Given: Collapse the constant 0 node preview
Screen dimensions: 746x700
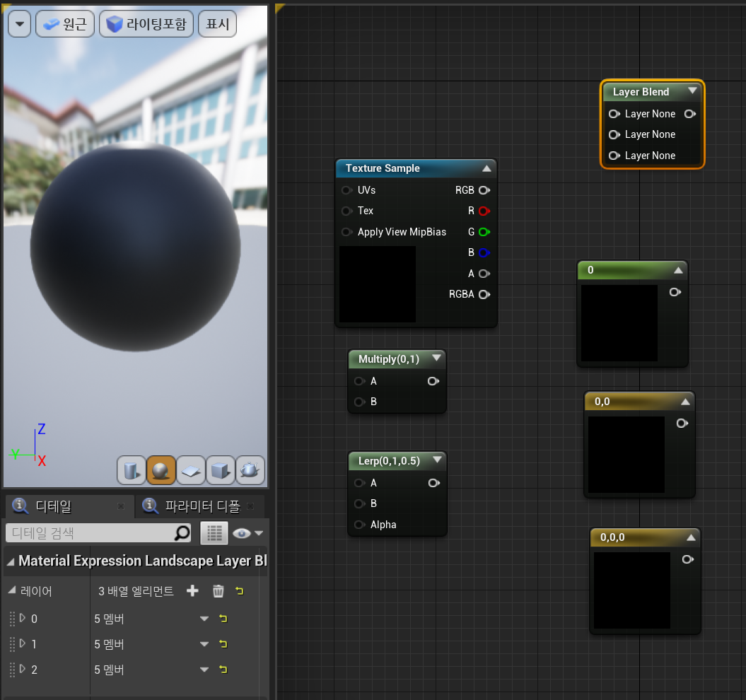Looking at the screenshot, I should [x=678, y=270].
